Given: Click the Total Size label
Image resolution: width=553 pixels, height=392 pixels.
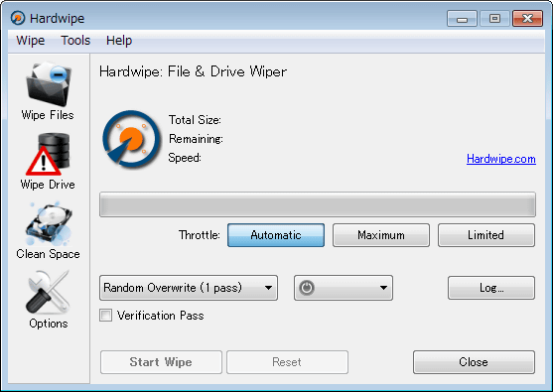Looking at the screenshot, I should (x=195, y=120).
